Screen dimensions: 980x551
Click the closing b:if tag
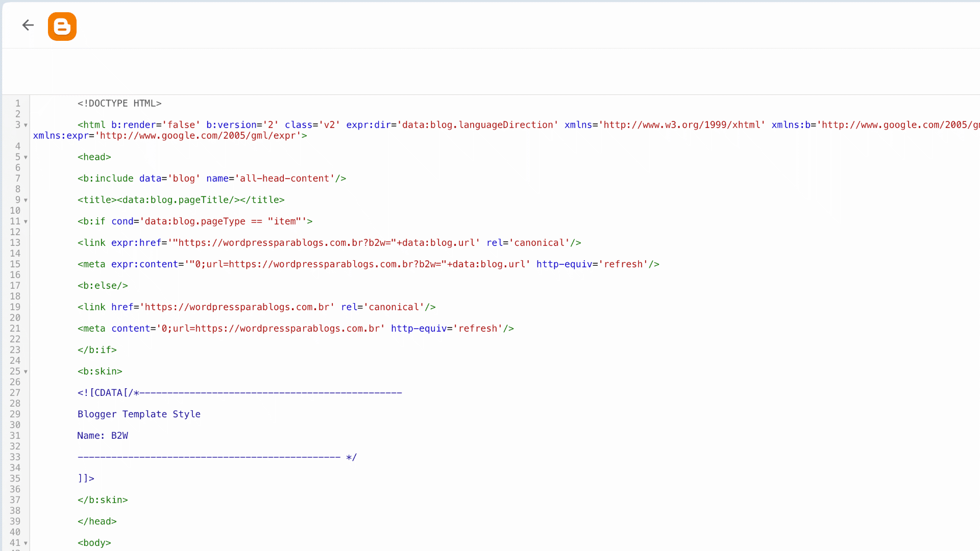click(97, 350)
